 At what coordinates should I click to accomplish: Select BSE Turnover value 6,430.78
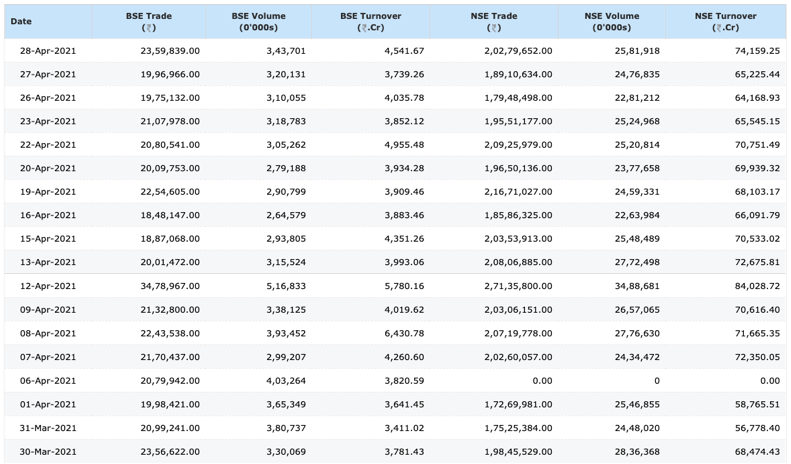point(396,334)
